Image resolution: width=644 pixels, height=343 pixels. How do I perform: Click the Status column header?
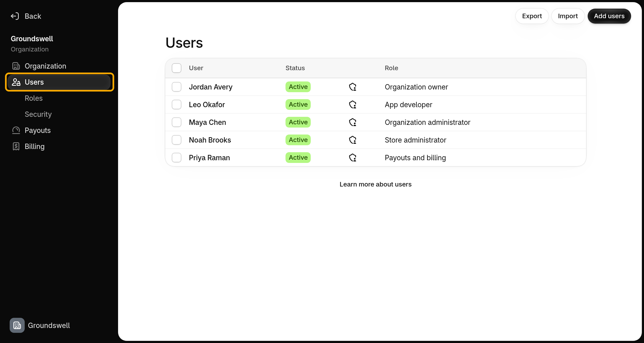[x=295, y=68]
